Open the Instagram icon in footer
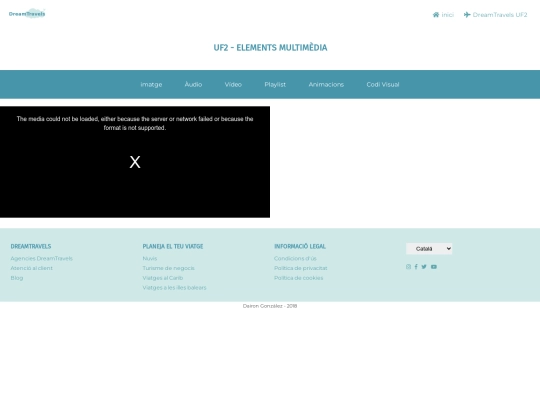The image size is (540, 405). coord(408,267)
